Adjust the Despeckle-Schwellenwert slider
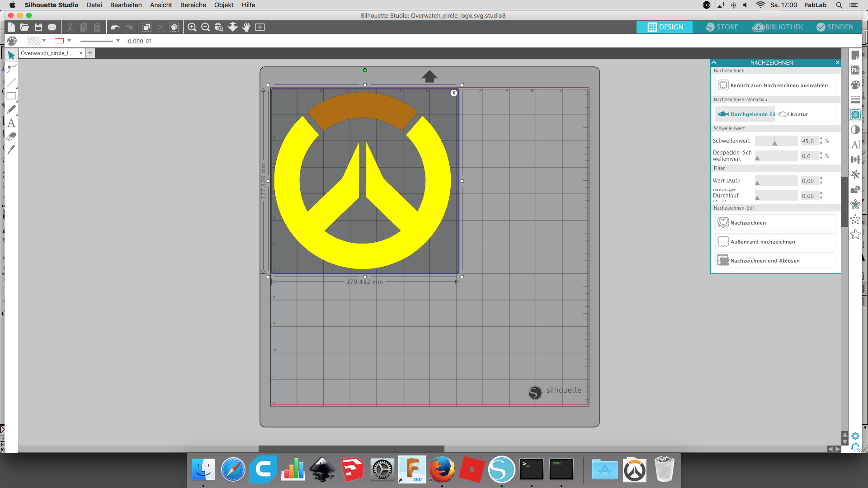868x488 pixels. pyautogui.click(x=776, y=156)
